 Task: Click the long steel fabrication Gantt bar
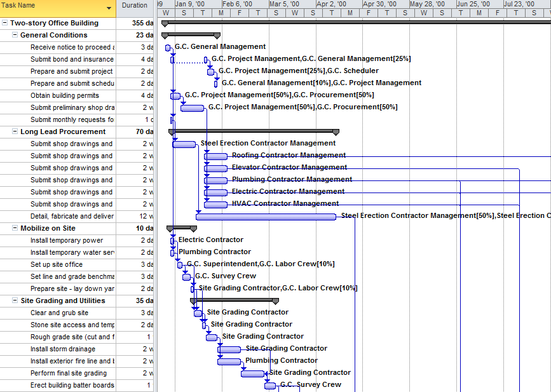click(x=266, y=217)
